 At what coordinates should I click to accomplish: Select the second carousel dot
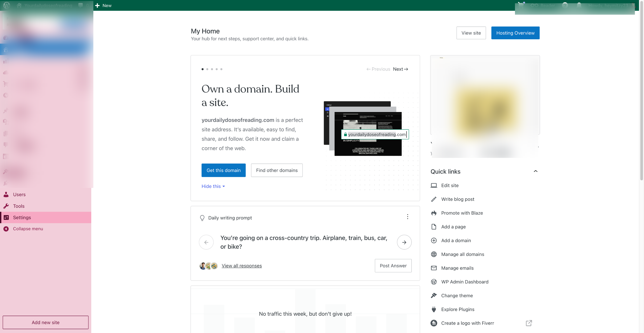(207, 69)
